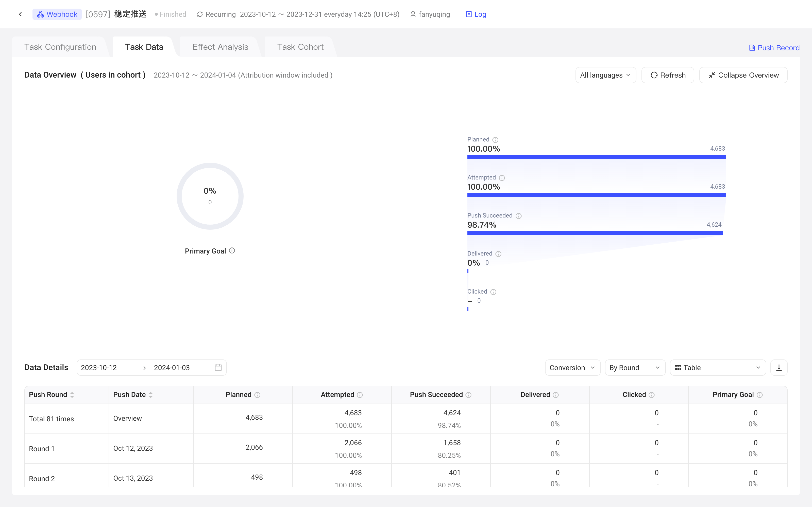
Task: Click the download icon button
Action: click(x=779, y=368)
